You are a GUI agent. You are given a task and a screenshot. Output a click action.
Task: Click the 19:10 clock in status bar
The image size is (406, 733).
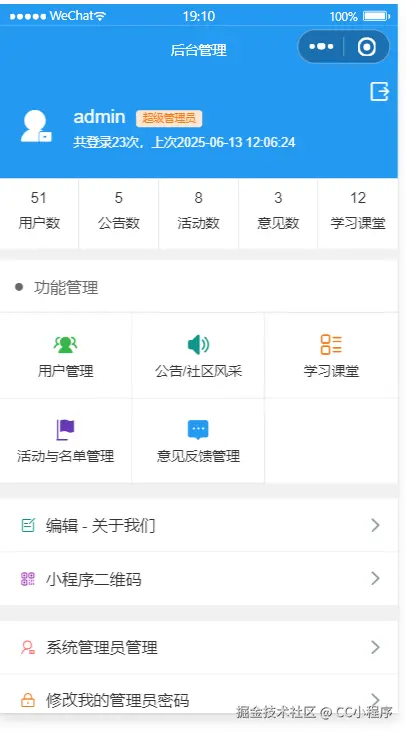pyautogui.click(x=199, y=16)
